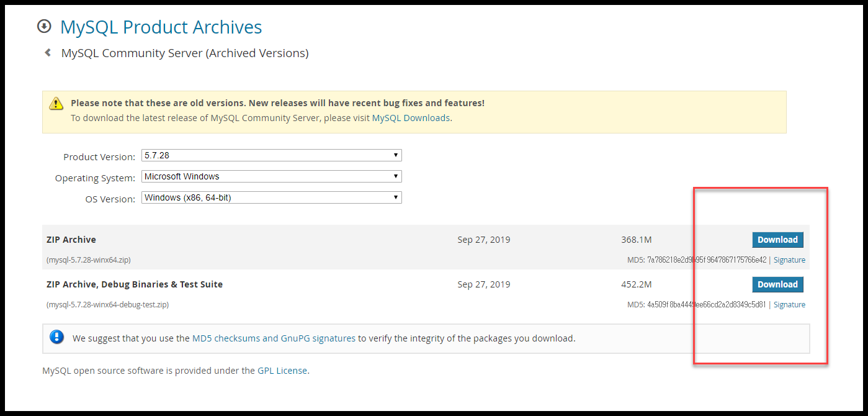This screenshot has width=868, height=416.
Task: Click the Product Version label
Action: 99,157
